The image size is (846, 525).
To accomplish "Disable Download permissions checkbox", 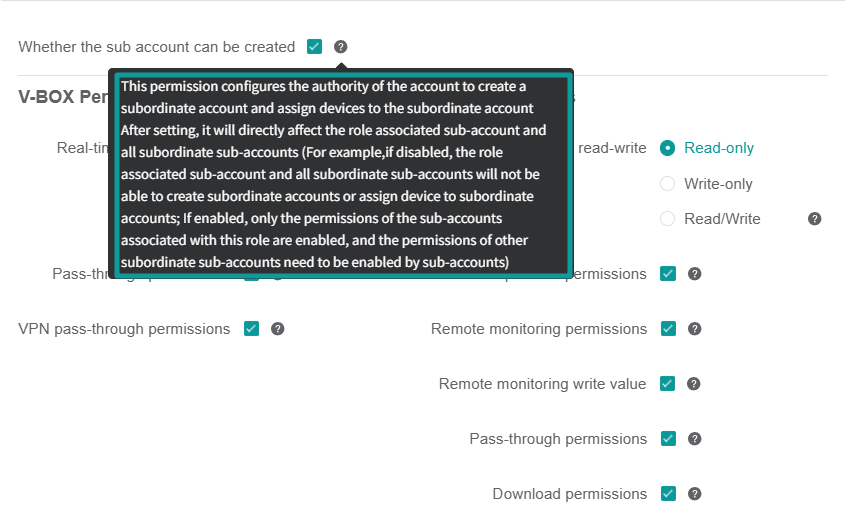I will 668,494.
